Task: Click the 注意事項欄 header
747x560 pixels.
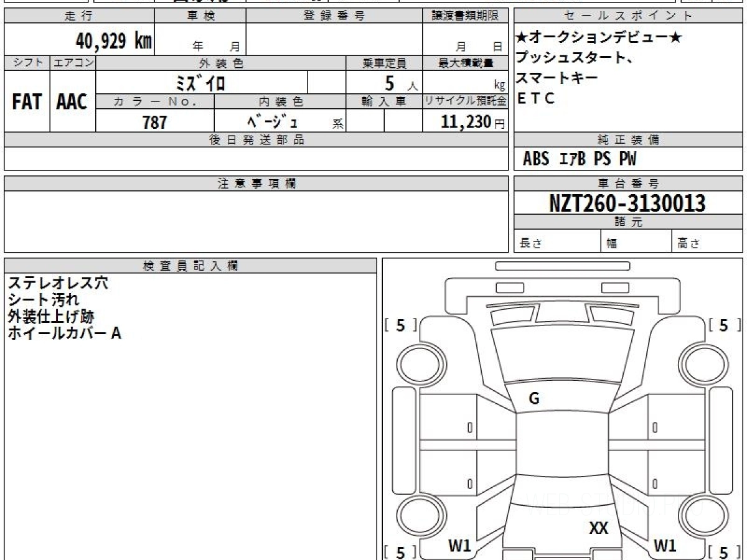Action: click(256, 184)
